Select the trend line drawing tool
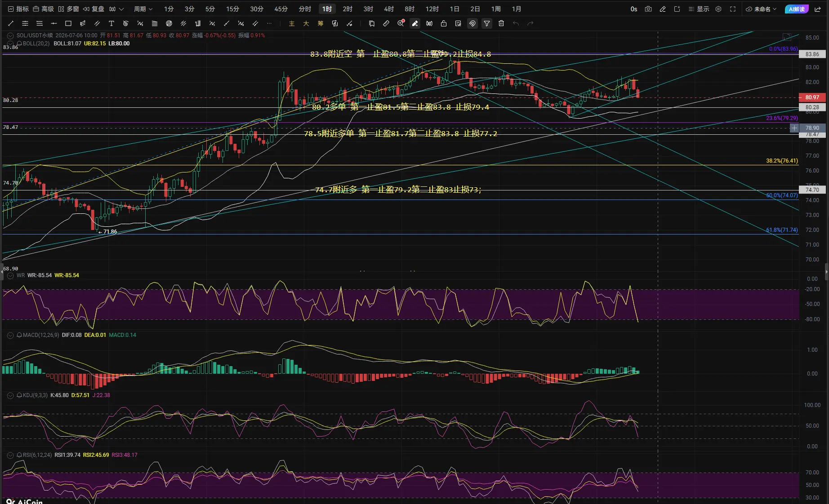829x504 pixels. pos(11,23)
